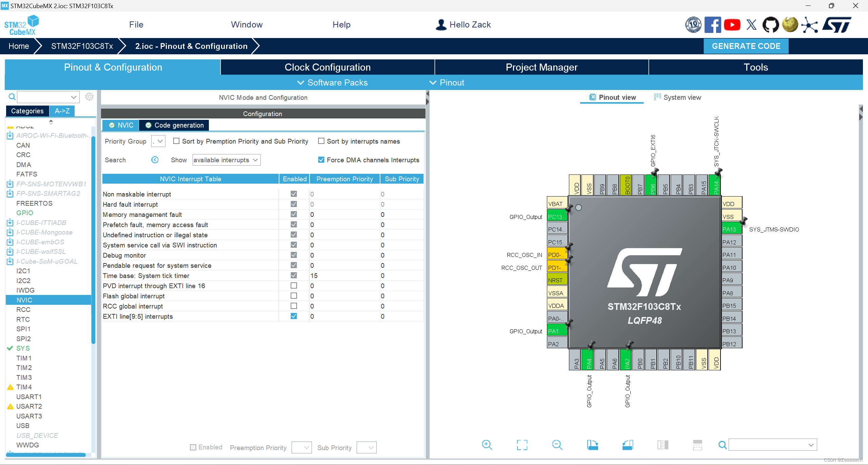The width and height of the screenshot is (868, 465).
Task: Open the GitHub icon link
Action: pyautogui.click(x=771, y=25)
